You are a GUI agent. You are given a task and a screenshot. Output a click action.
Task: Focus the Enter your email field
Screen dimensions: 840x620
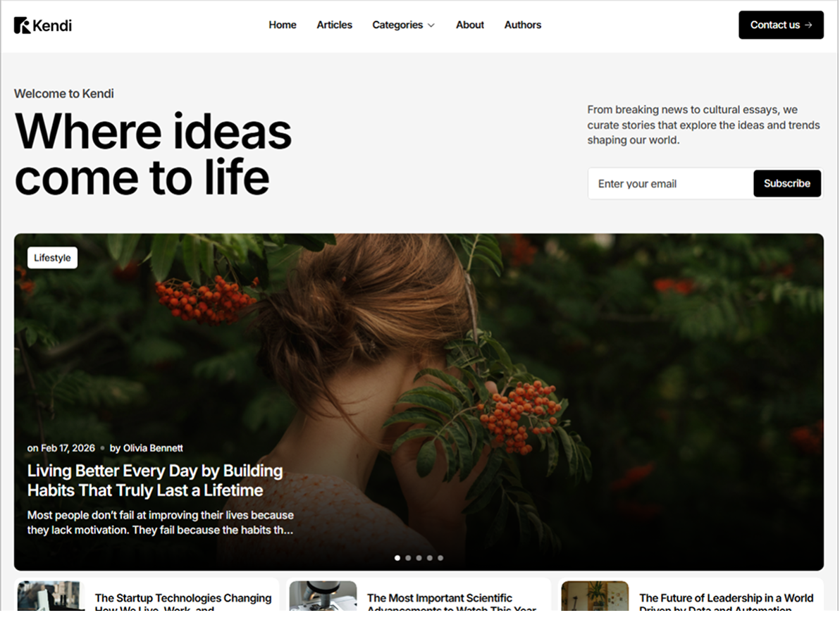(670, 184)
